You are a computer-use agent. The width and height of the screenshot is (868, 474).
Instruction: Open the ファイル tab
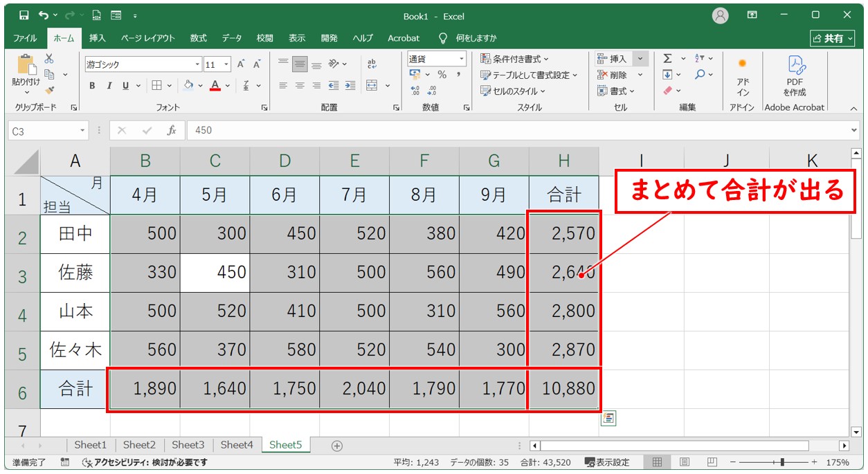[x=26, y=38]
